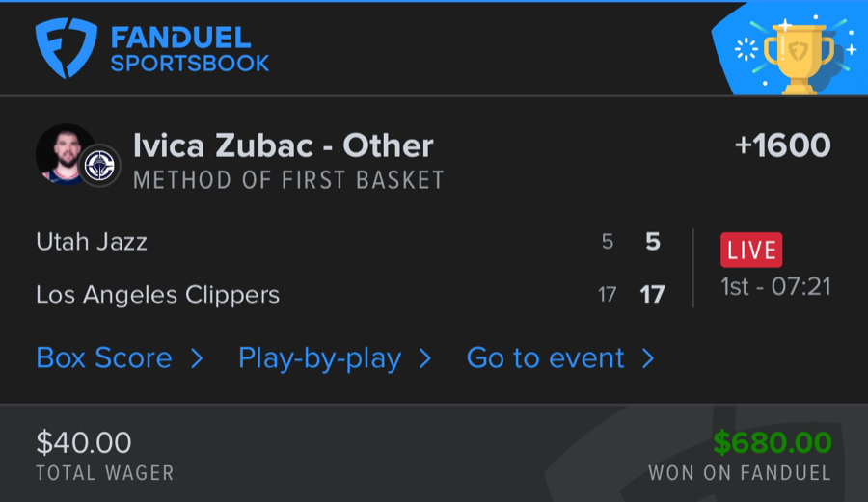Click the Go to event link

click(x=545, y=358)
